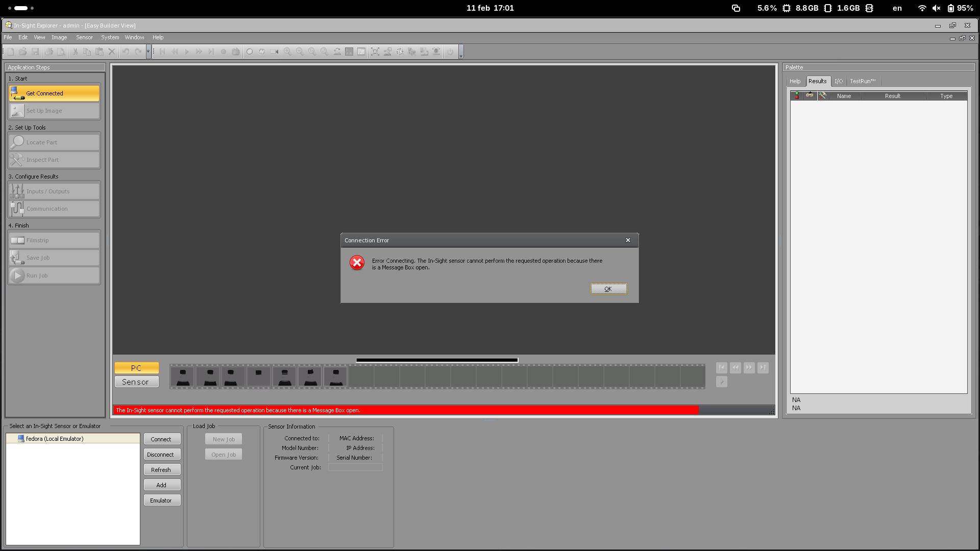The image size is (980, 551).
Task: Click the zoom out magnifier toolbar icon
Action: coord(300,52)
